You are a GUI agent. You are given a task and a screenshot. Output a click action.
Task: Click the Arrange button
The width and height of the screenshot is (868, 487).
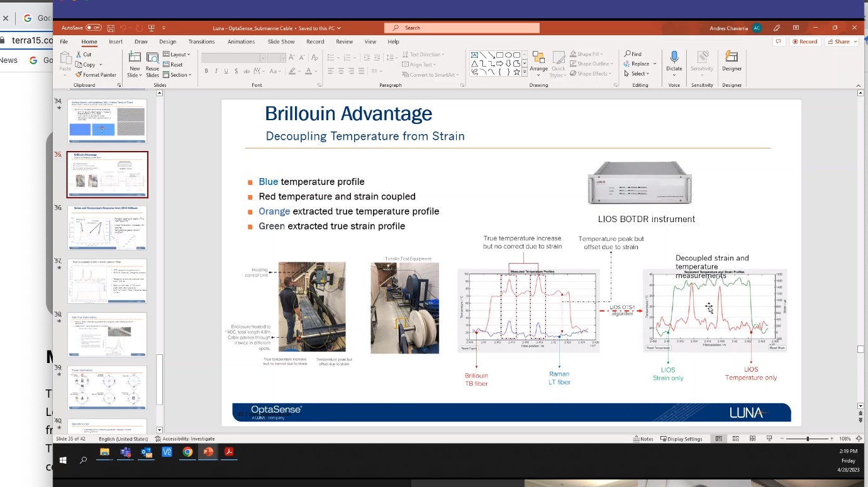pos(538,64)
